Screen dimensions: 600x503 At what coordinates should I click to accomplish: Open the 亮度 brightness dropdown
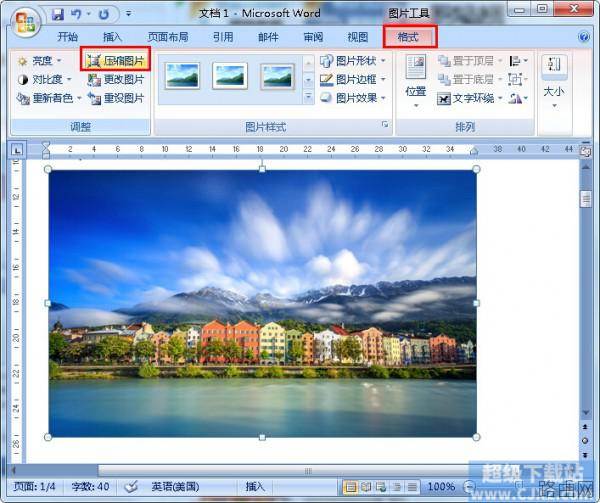39,60
